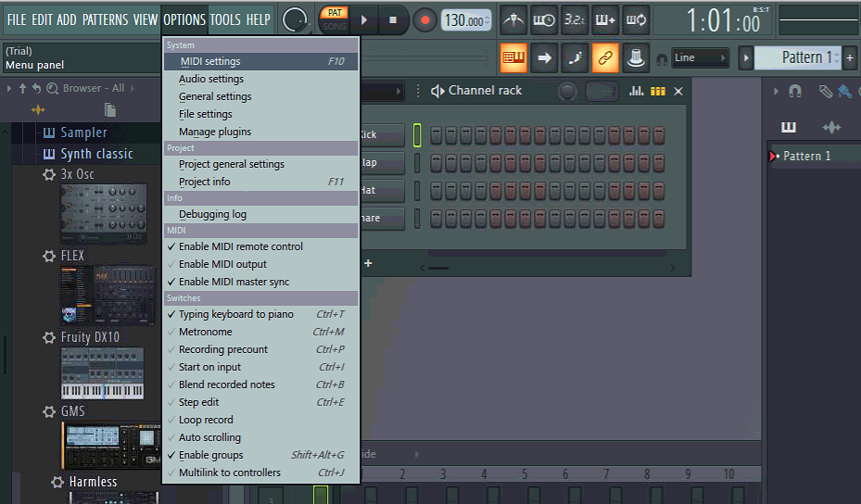Image resolution: width=861 pixels, height=504 pixels.
Task: Expand the GMS plugin entry
Action: (x=49, y=411)
